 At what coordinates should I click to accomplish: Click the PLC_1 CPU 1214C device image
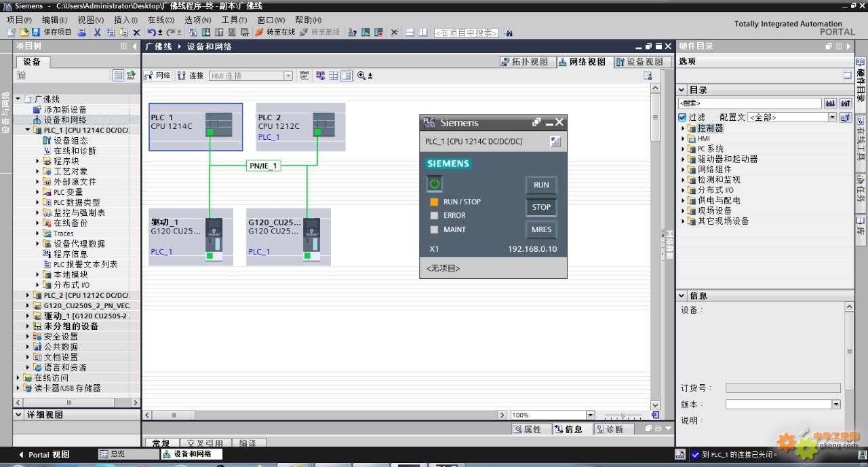[x=219, y=125]
